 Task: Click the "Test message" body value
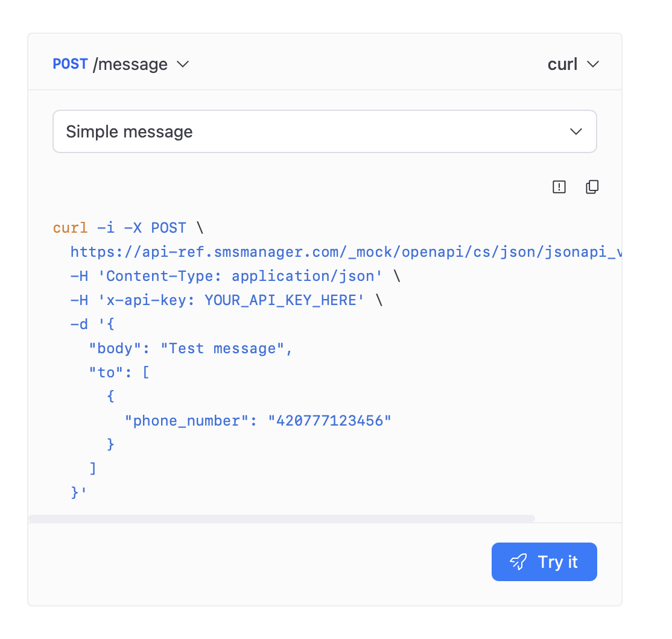(x=227, y=348)
